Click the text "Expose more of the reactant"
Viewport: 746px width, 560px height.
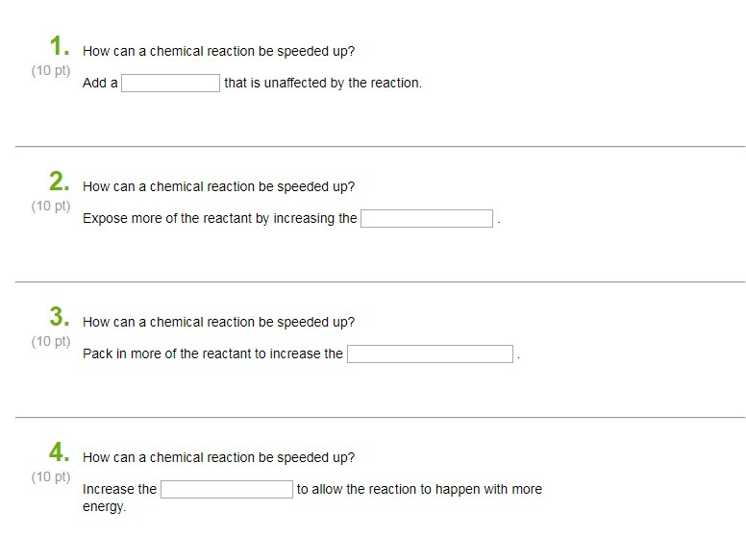click(x=167, y=219)
